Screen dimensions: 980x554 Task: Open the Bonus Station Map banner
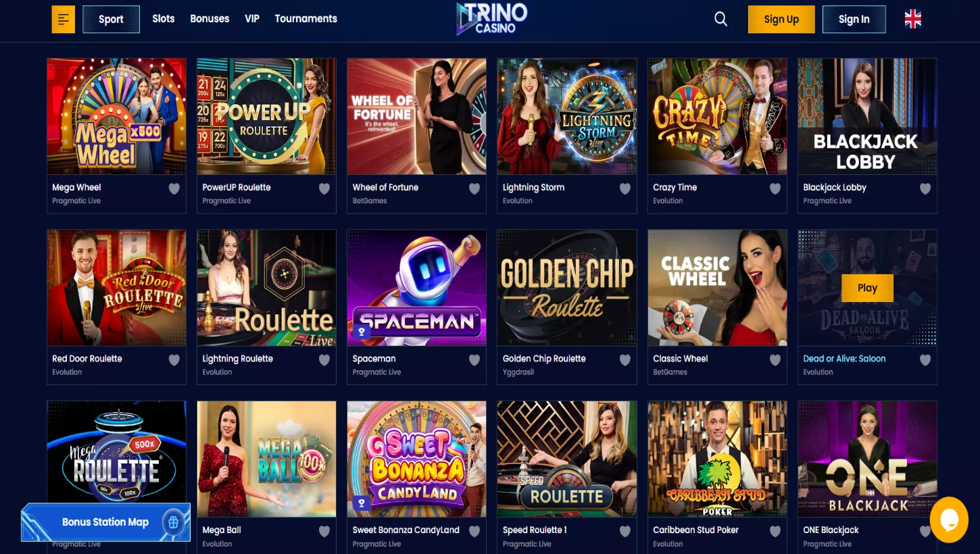[105, 522]
